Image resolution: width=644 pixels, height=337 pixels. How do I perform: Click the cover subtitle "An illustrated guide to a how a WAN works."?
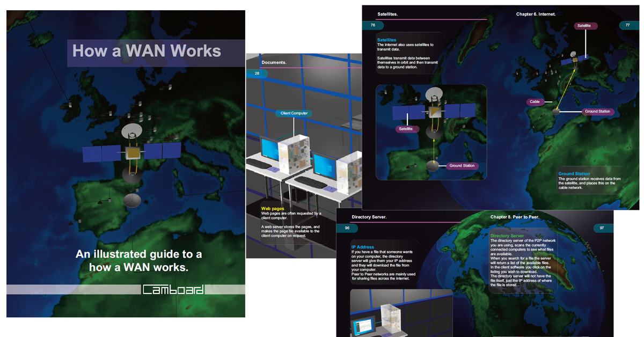138,260
